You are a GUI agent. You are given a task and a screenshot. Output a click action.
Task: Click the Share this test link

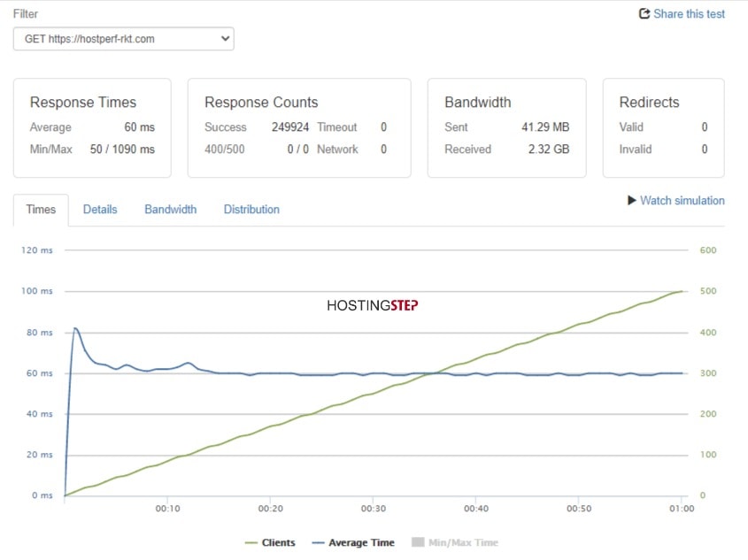pyautogui.click(x=689, y=14)
